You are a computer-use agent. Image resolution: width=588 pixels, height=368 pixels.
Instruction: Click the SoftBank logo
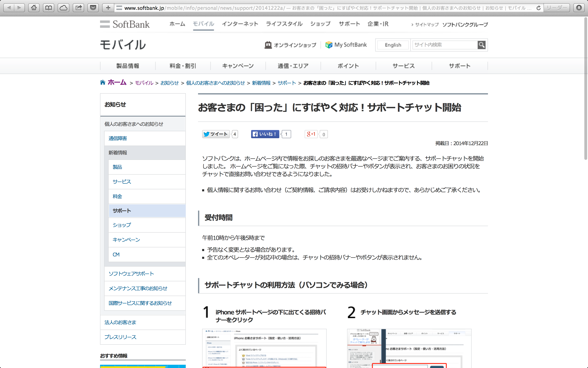125,24
